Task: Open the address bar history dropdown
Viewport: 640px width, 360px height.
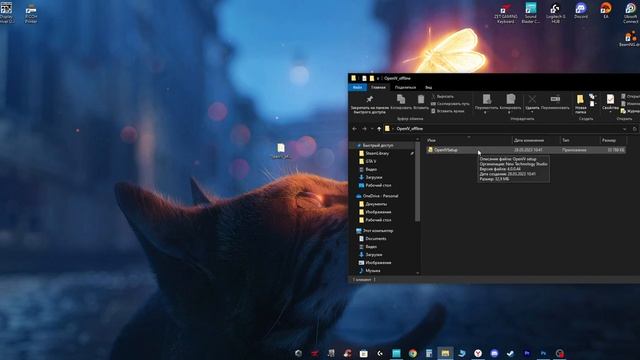Action: pyautogui.click(x=624, y=129)
